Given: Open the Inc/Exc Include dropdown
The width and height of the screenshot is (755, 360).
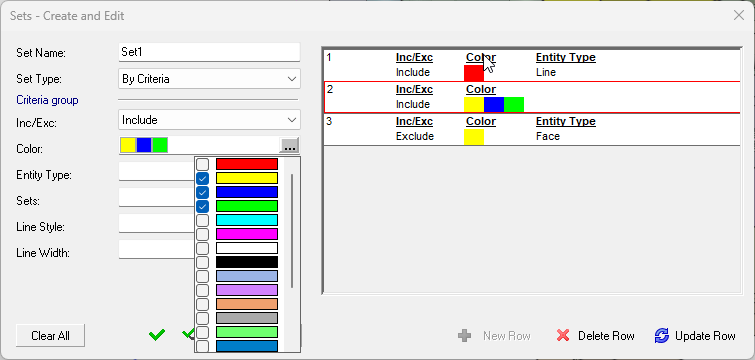Looking at the screenshot, I should (x=209, y=120).
